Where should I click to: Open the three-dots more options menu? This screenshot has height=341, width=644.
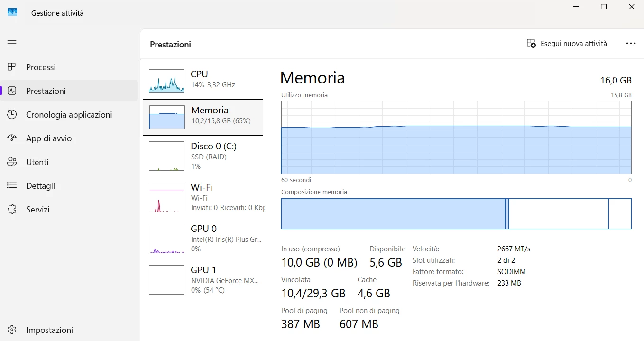click(x=630, y=43)
